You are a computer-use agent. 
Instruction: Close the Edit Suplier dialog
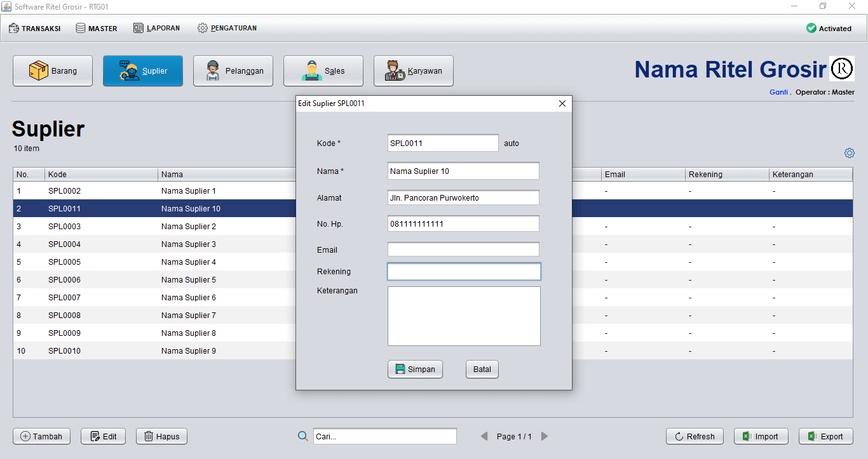(x=562, y=103)
